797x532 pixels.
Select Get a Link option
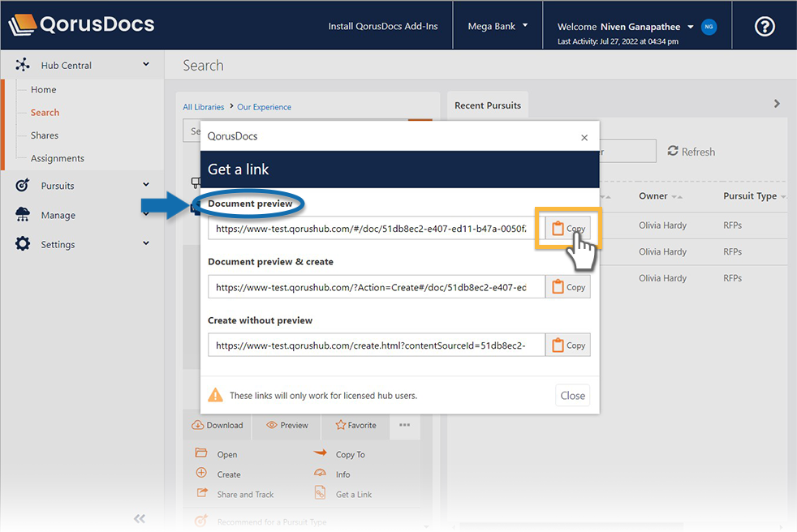click(x=343, y=494)
